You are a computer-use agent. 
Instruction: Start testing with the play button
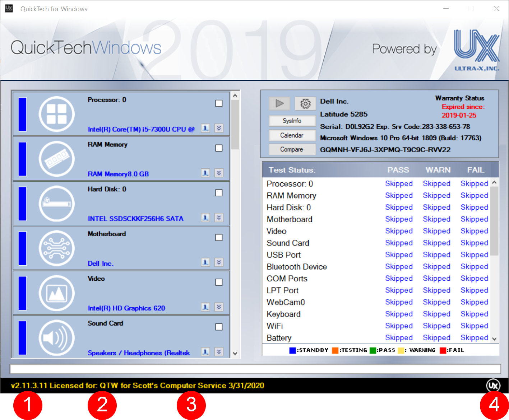coord(279,104)
